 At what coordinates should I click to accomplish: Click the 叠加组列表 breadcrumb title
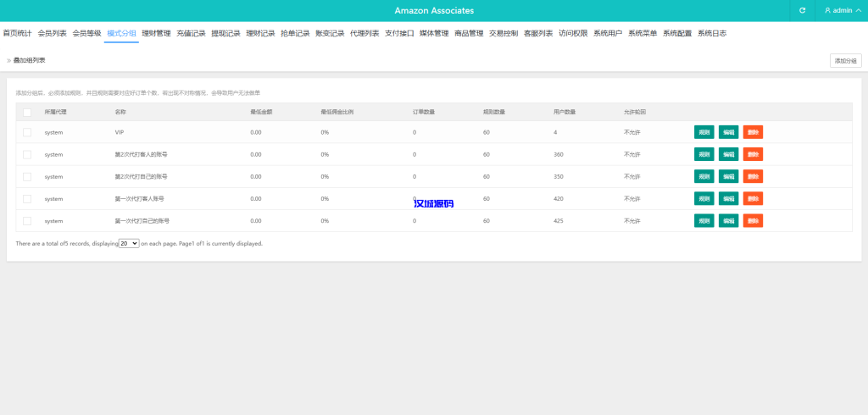(30, 60)
